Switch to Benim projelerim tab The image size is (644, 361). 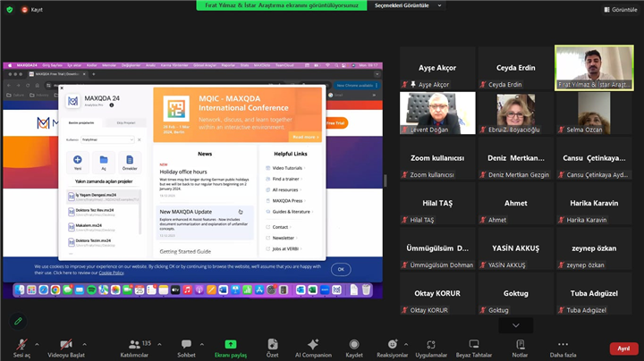(x=81, y=122)
